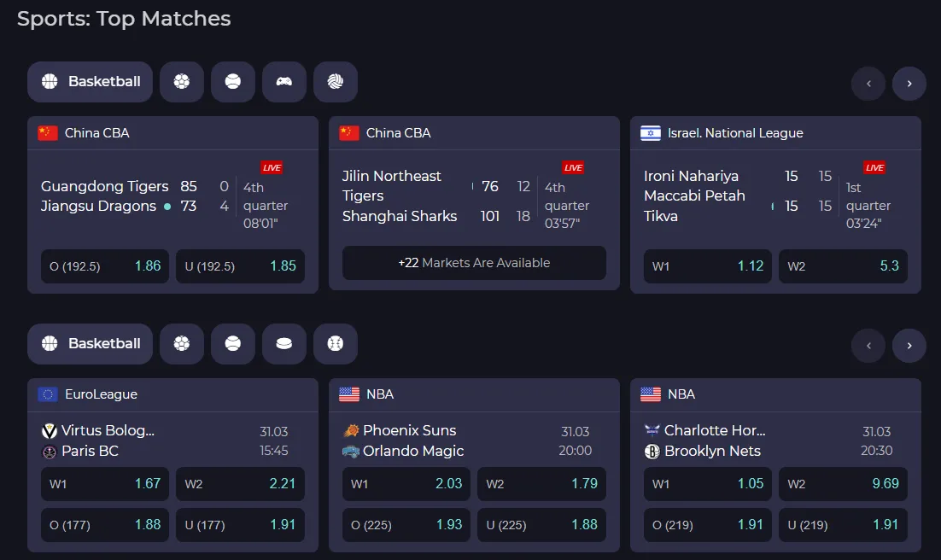Screen dimensions: 941x560
Task: Select the ice hockey puck icon
Action: pos(284,343)
